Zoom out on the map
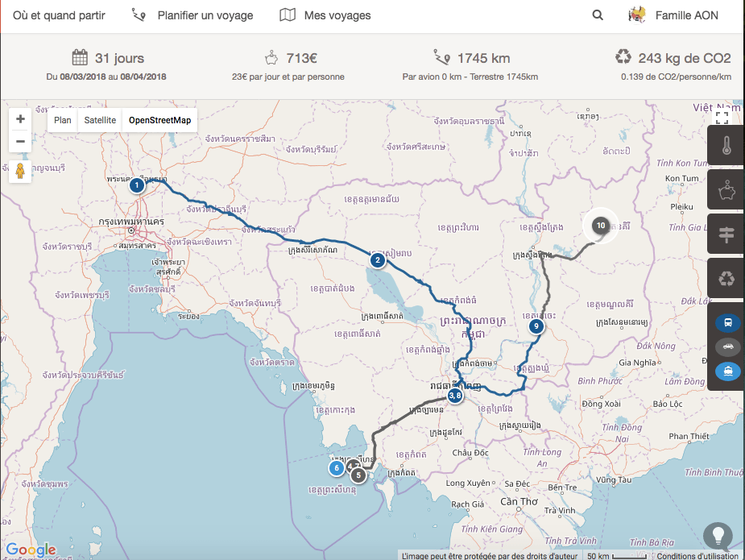745x560 pixels. click(x=21, y=142)
